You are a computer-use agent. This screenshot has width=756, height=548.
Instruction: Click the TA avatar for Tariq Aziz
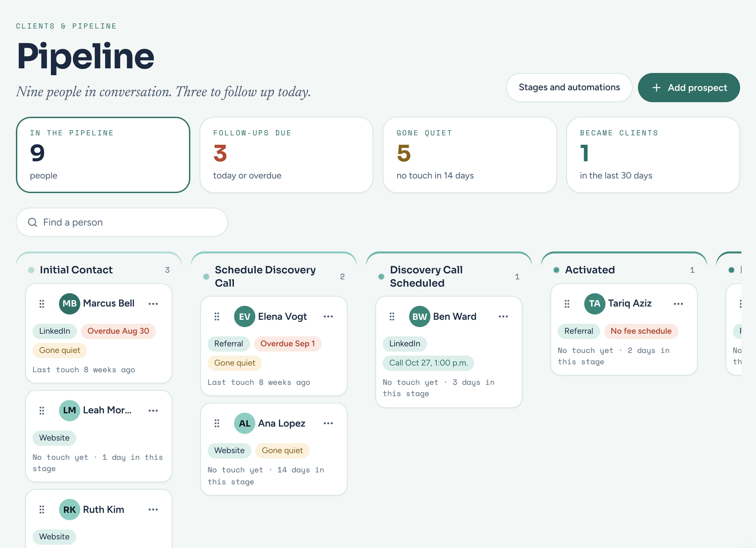coord(594,304)
